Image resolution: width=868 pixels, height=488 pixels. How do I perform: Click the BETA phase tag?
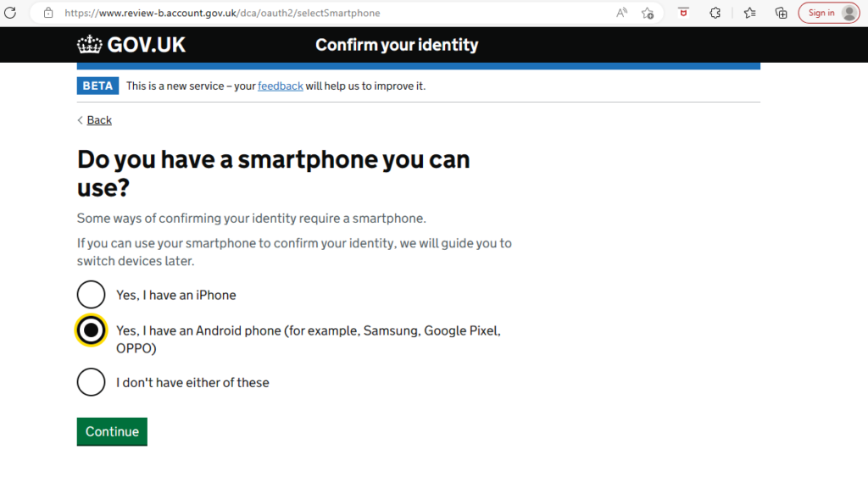97,86
